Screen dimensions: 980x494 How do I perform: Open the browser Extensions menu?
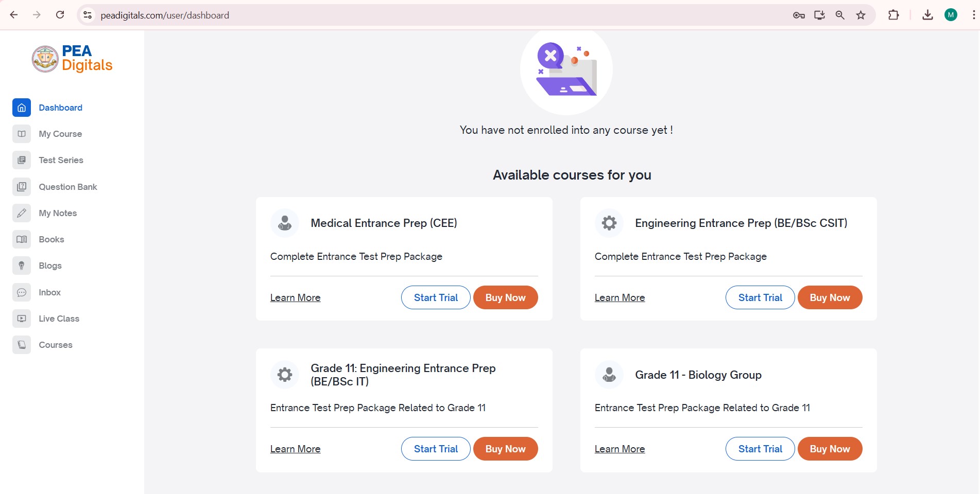click(x=894, y=15)
